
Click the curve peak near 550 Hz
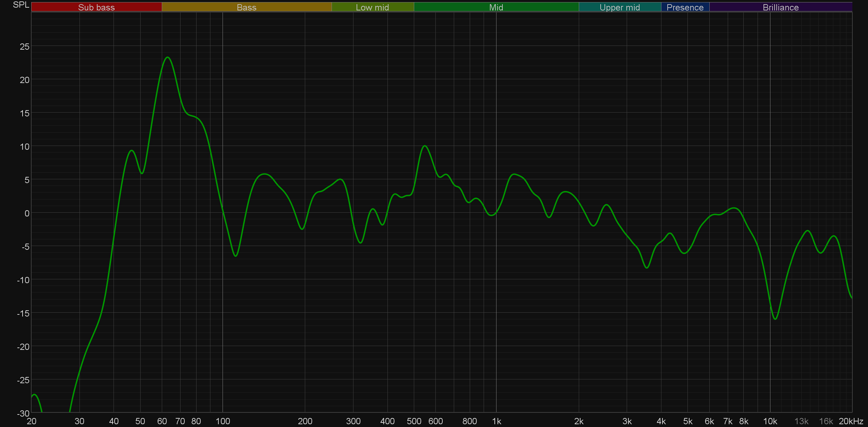(425, 146)
